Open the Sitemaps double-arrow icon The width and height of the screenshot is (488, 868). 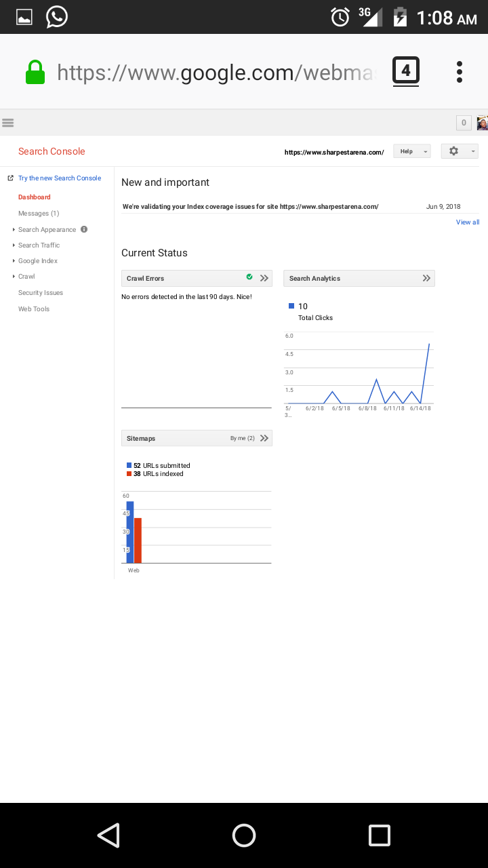point(264,438)
